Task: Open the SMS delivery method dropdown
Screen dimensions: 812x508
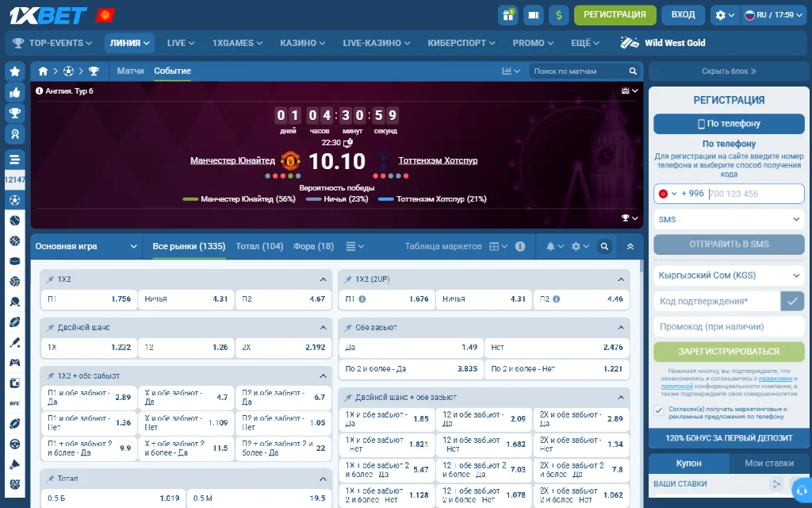Action: click(x=729, y=219)
